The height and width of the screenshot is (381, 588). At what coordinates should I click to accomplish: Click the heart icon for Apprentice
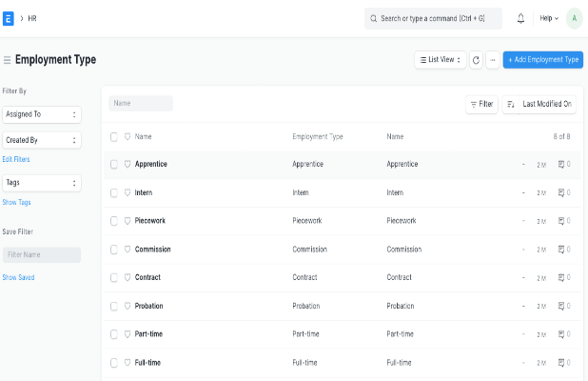coord(127,164)
